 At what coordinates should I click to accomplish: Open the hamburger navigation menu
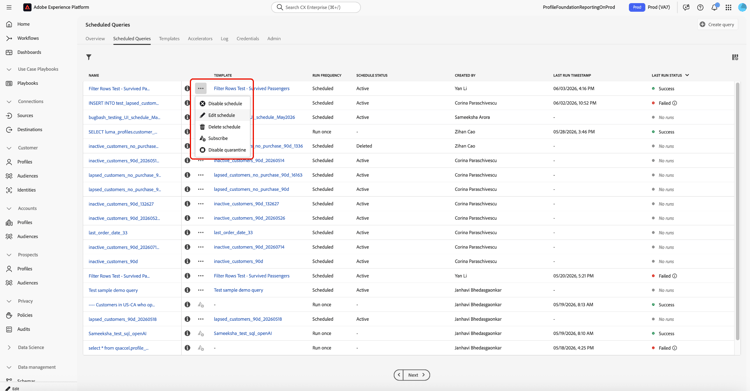coord(9,8)
